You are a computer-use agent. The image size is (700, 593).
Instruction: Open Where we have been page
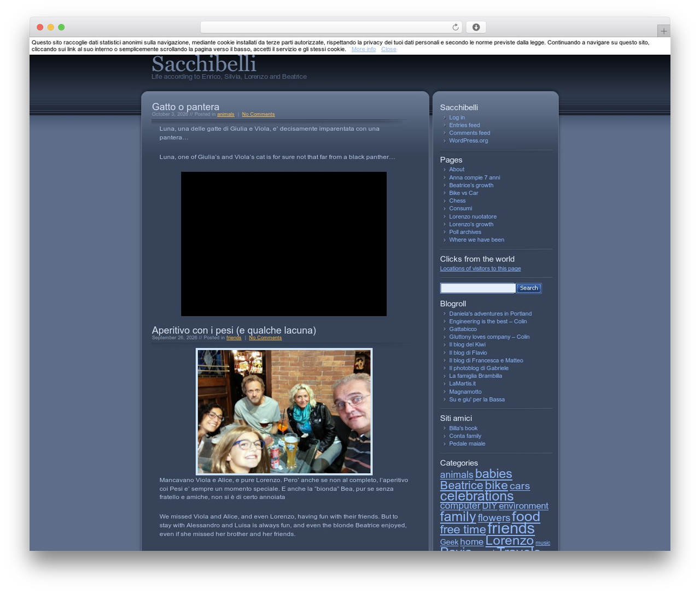point(476,240)
